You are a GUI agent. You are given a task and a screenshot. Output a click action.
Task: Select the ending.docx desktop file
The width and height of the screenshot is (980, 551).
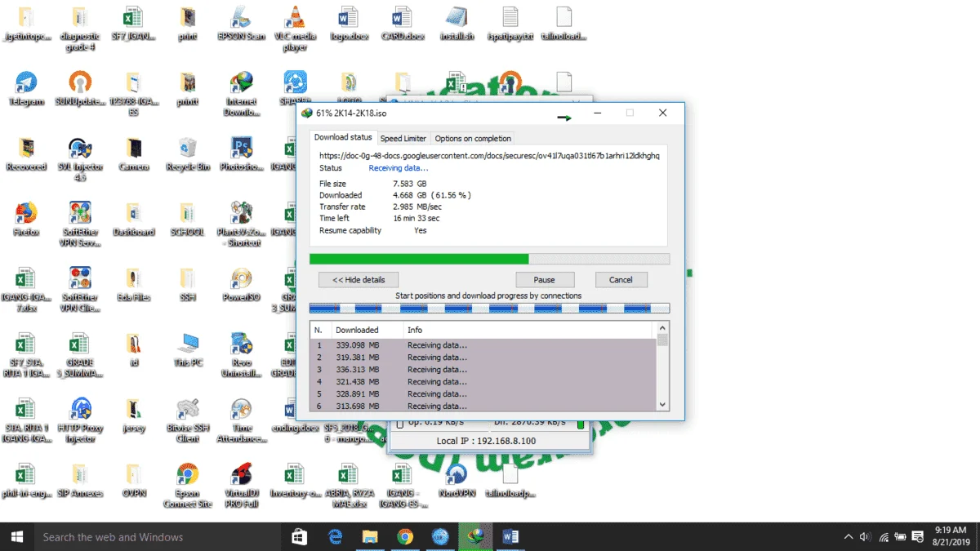coord(295,415)
